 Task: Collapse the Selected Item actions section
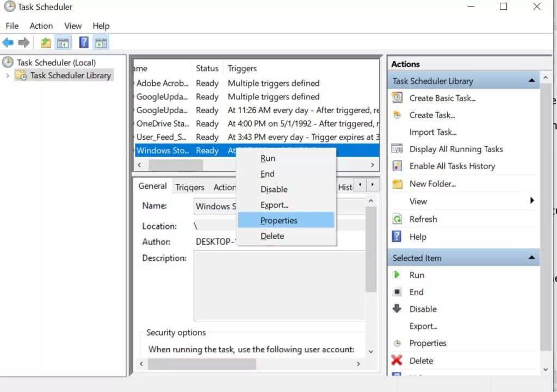pyautogui.click(x=532, y=257)
